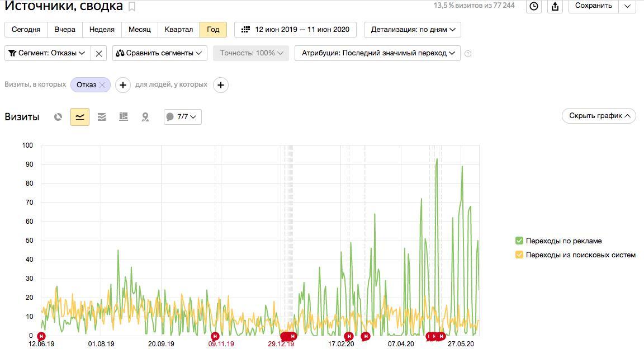Select the Квартал period tab
644x353 pixels.
[x=178, y=30]
